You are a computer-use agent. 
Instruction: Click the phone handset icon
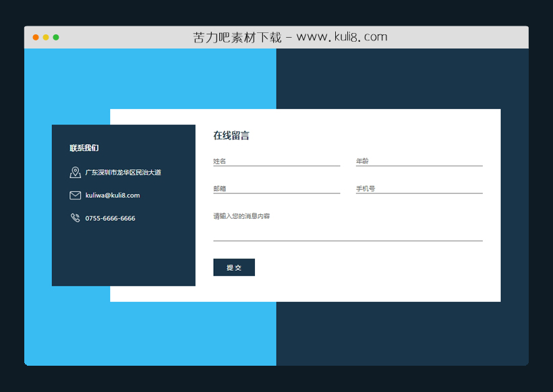point(75,218)
